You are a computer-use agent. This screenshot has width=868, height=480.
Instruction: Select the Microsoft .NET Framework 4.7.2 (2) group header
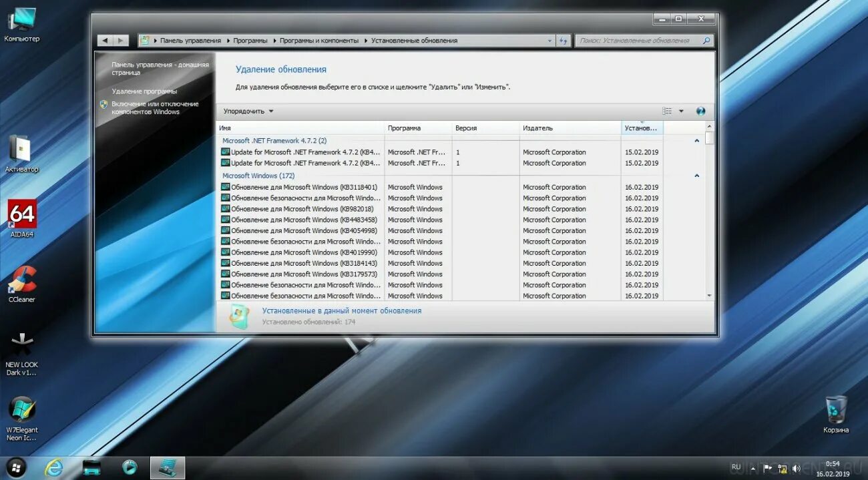click(x=274, y=141)
